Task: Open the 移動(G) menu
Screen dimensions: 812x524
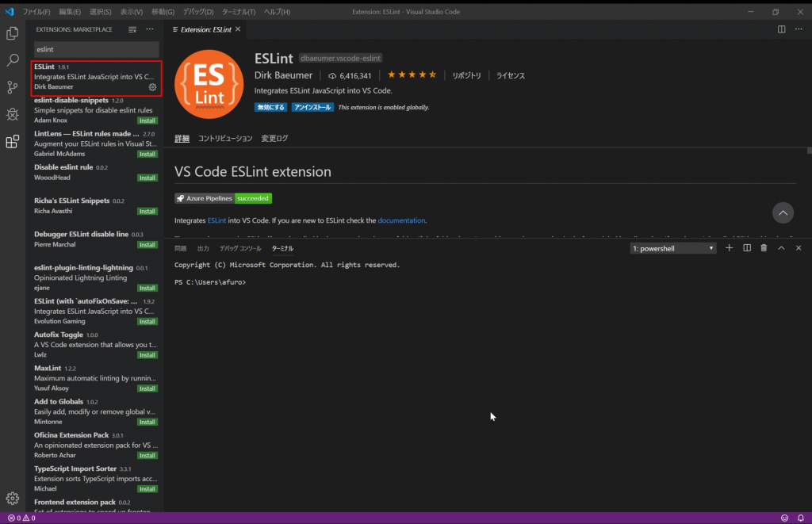Action: [x=163, y=11]
